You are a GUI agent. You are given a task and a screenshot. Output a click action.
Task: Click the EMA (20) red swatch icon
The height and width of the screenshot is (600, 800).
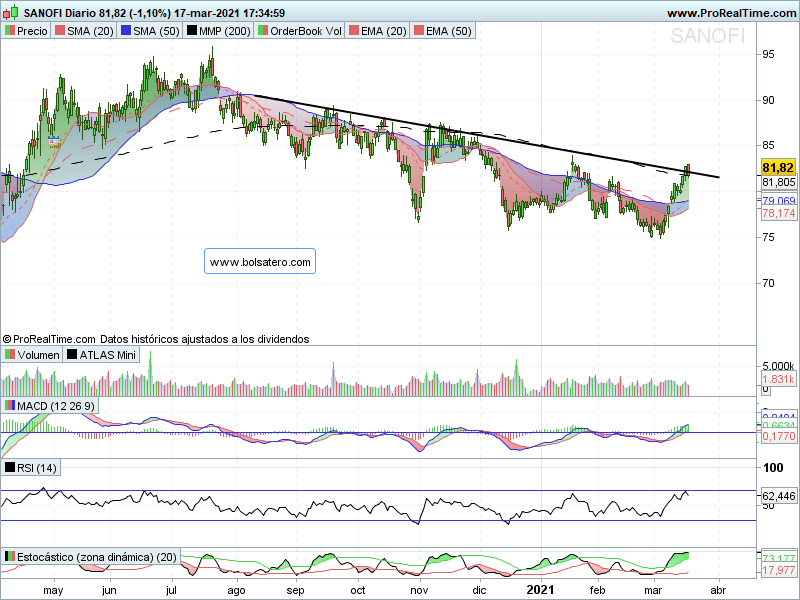click(354, 31)
